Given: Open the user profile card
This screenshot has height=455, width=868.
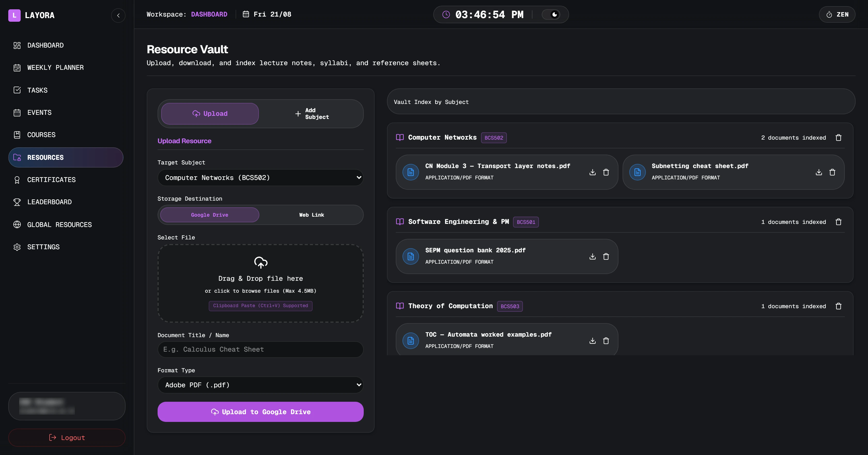Looking at the screenshot, I should pyautogui.click(x=67, y=406).
